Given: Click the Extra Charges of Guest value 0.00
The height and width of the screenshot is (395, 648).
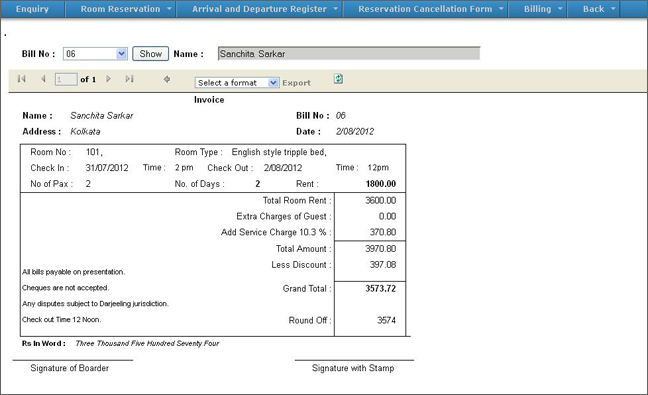Looking at the screenshot, I should (387, 216).
